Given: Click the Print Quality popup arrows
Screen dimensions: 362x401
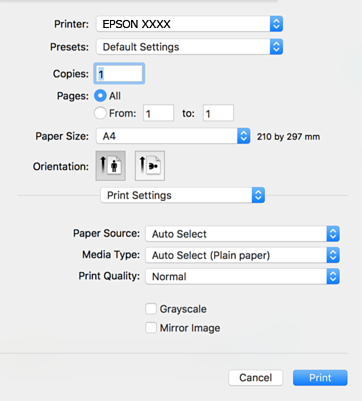Looking at the screenshot, I should pyautogui.click(x=333, y=276).
